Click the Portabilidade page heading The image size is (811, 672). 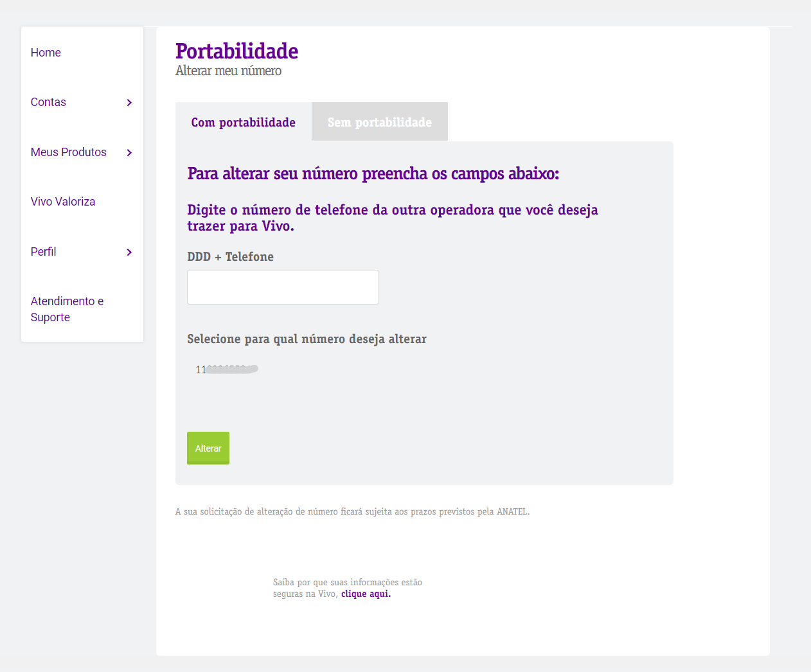tap(236, 51)
